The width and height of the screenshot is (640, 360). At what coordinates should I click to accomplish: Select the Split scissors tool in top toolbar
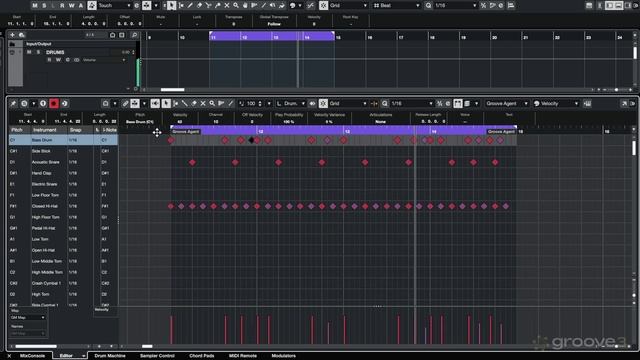[209, 5]
